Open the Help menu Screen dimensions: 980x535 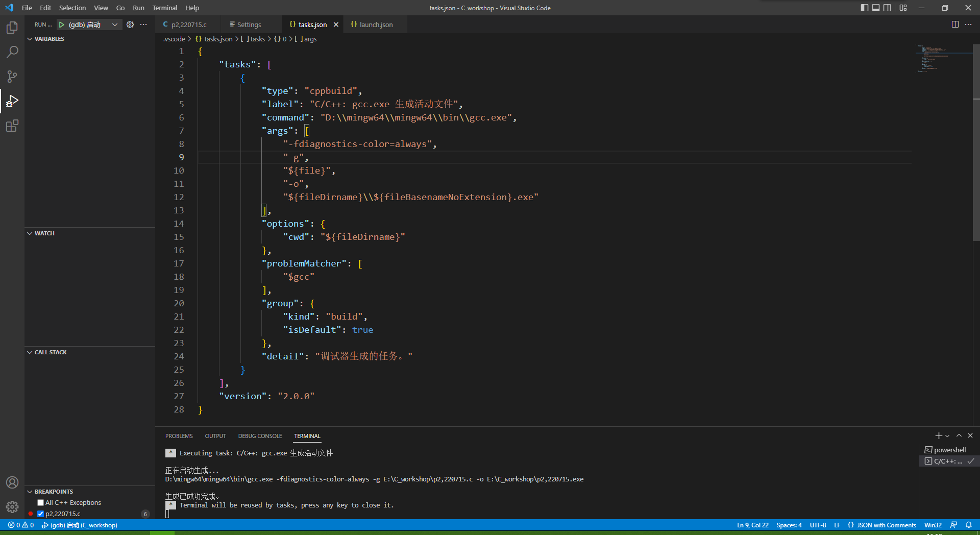192,8
